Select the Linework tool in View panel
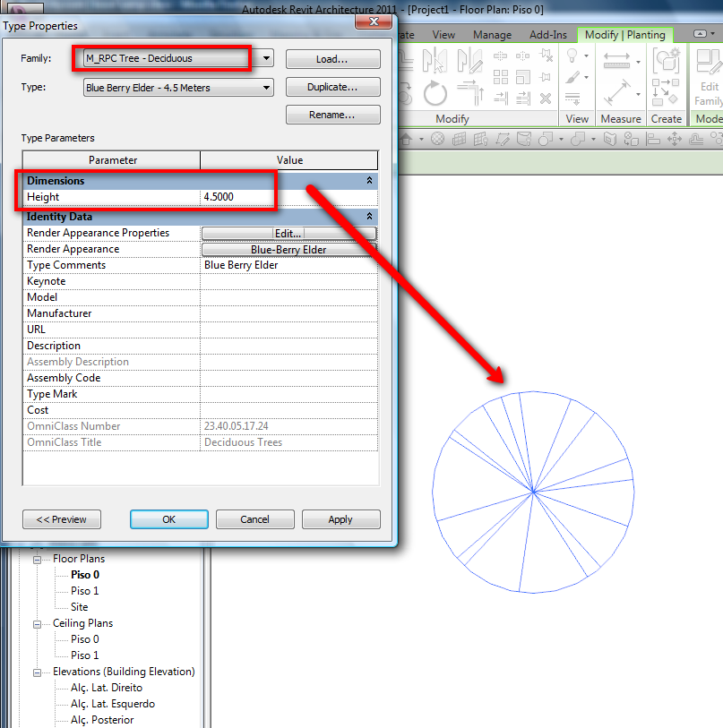The image size is (723, 728). pos(572,98)
